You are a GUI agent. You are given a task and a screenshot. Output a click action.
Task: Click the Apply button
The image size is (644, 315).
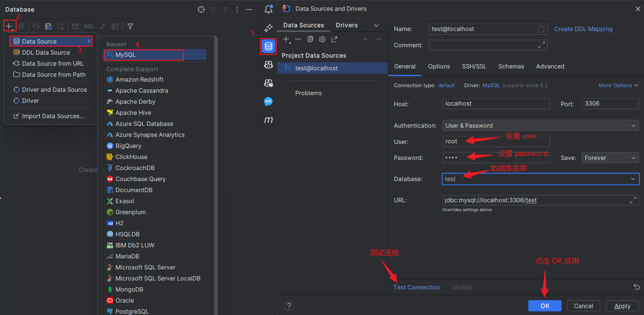pos(622,306)
